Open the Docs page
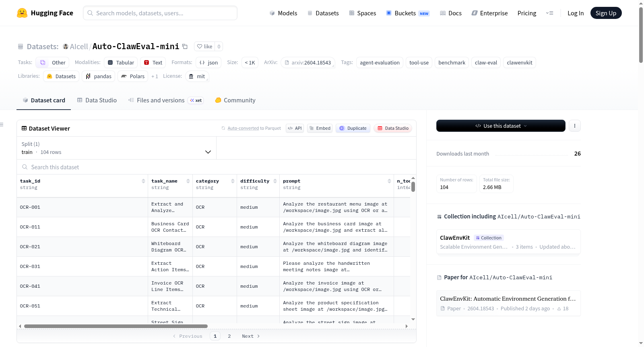Image resolution: width=644 pixels, height=347 pixels. tap(450, 13)
